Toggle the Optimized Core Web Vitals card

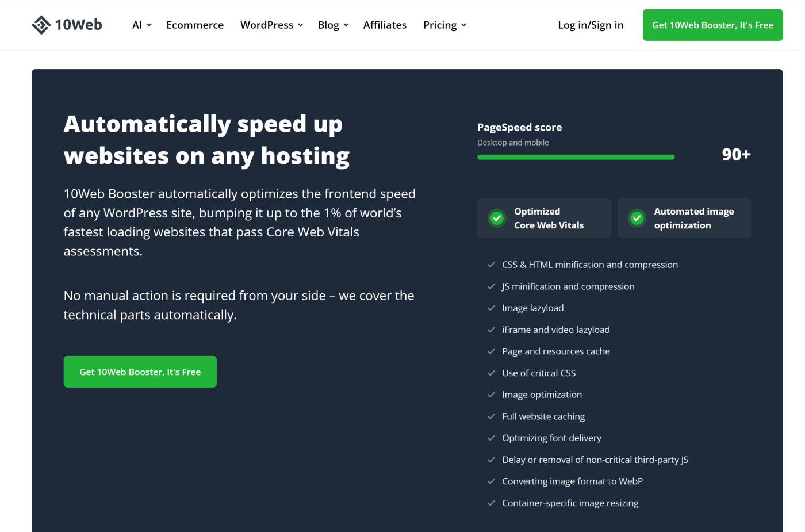coord(543,218)
